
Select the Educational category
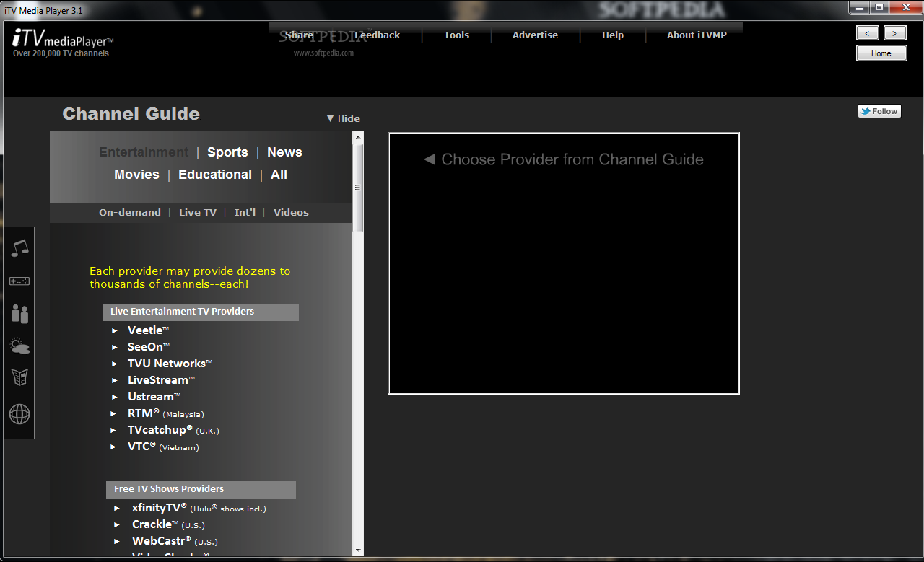click(215, 175)
